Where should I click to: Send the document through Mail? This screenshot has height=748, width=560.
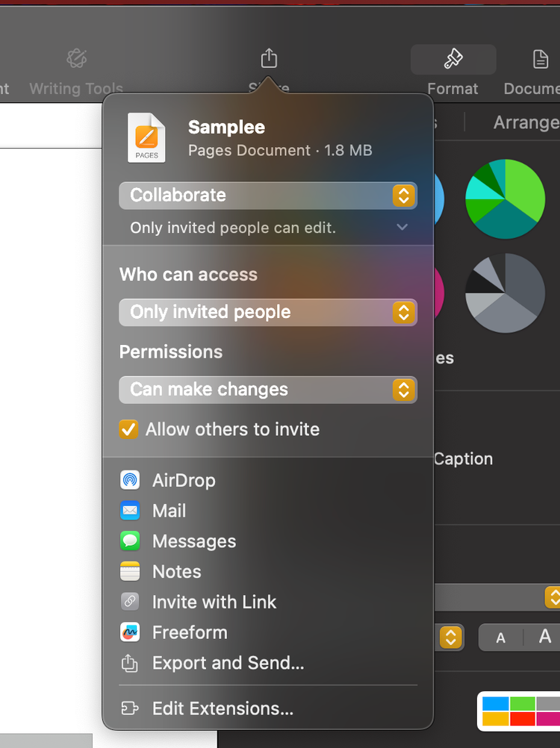[x=169, y=511]
